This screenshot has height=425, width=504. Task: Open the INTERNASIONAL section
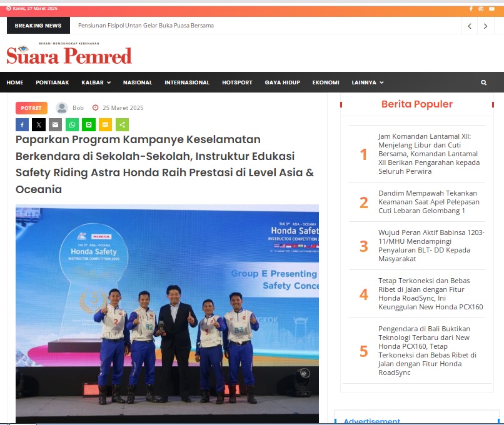click(x=187, y=82)
